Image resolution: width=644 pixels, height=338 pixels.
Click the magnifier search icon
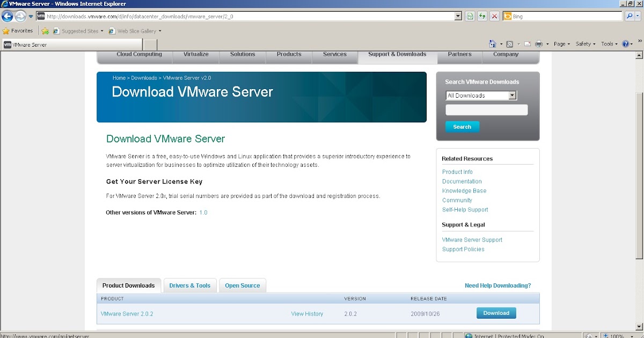coord(630,17)
